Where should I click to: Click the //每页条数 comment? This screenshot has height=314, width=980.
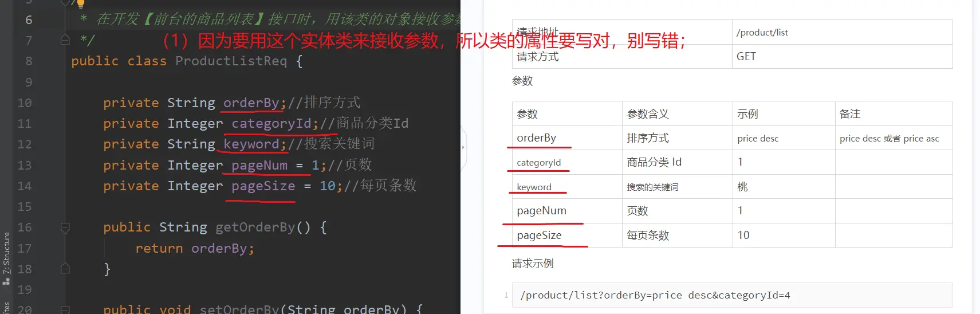coord(380,186)
